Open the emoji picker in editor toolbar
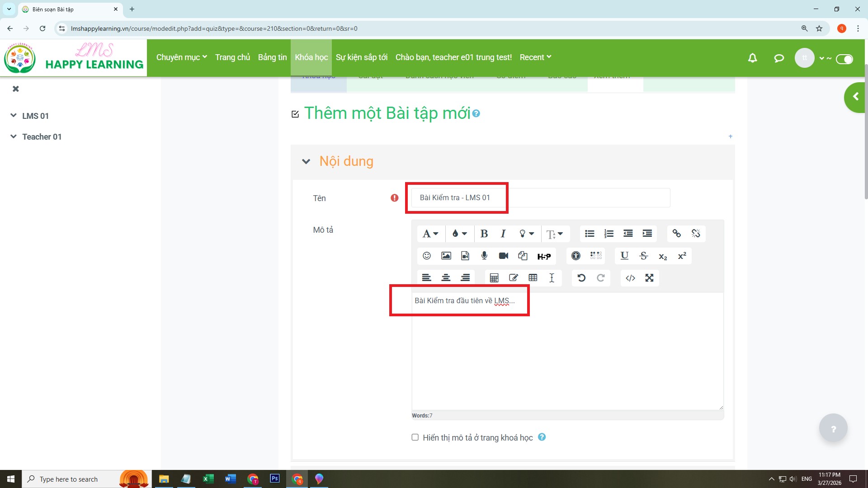 [426, 256]
